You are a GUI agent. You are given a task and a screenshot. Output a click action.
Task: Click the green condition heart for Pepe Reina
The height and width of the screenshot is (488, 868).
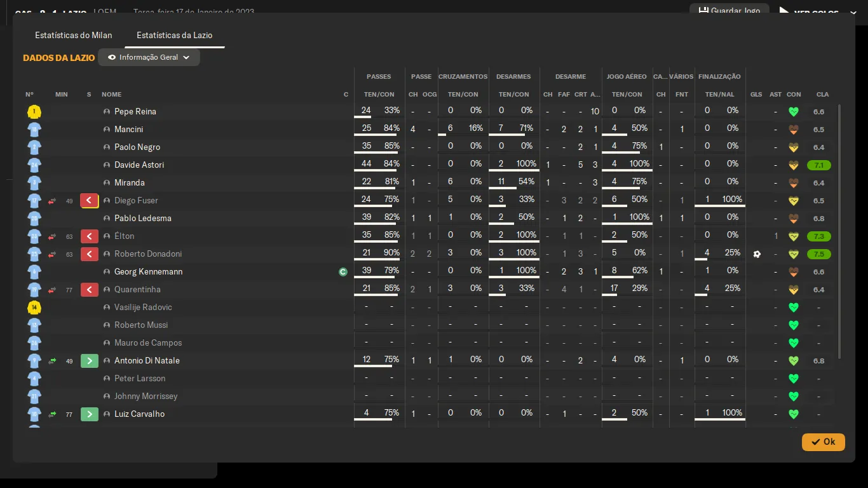[x=793, y=112]
